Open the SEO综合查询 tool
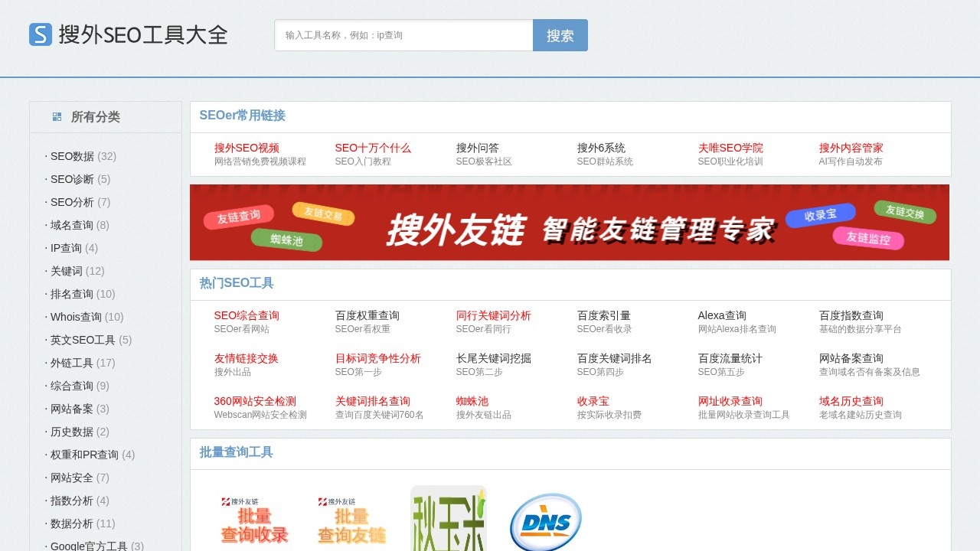The height and width of the screenshot is (551, 980). click(x=247, y=315)
